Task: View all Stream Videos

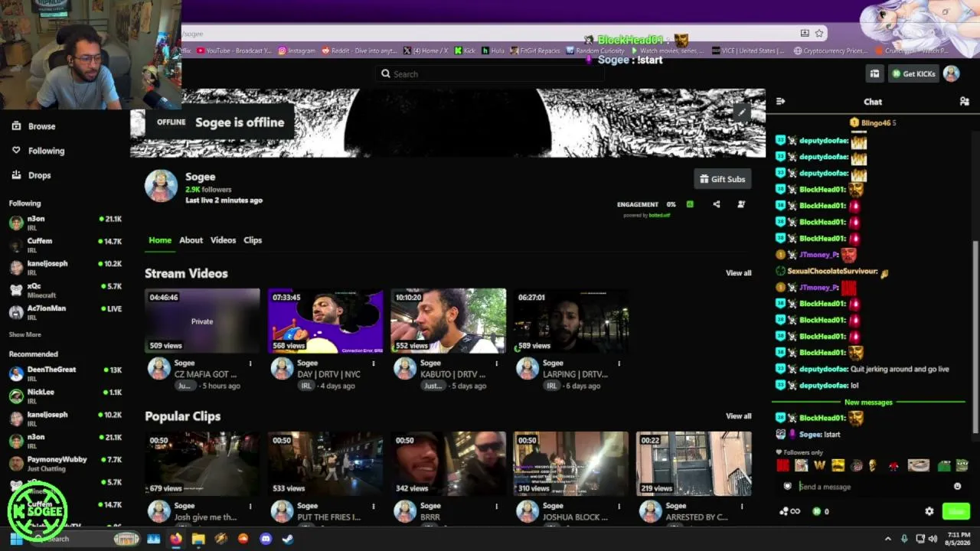Action: tap(739, 273)
